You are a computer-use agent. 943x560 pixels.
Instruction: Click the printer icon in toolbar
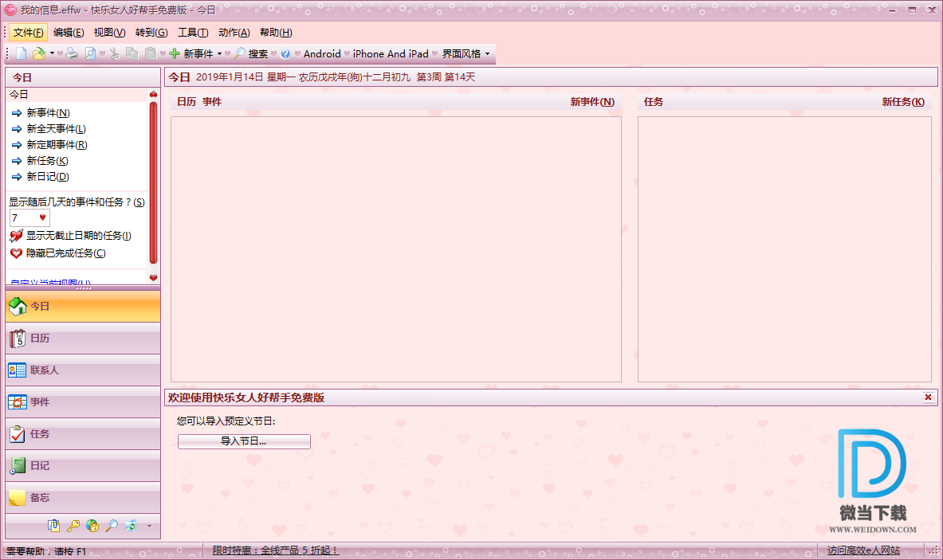click(x=72, y=54)
